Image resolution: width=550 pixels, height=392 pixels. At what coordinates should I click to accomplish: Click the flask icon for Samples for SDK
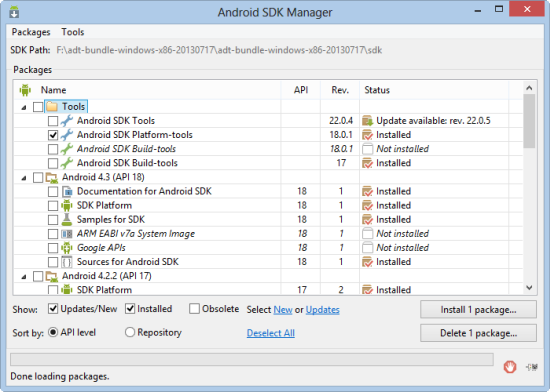[67, 219]
